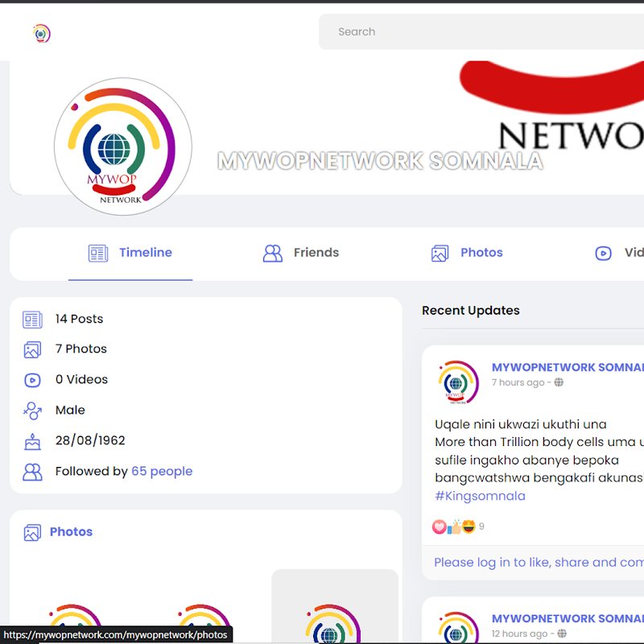Click the birthday cake icon

32,441
